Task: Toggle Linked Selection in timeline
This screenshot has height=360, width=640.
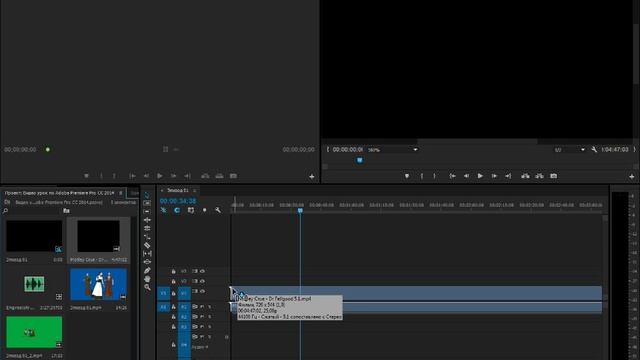Action: pos(191,210)
